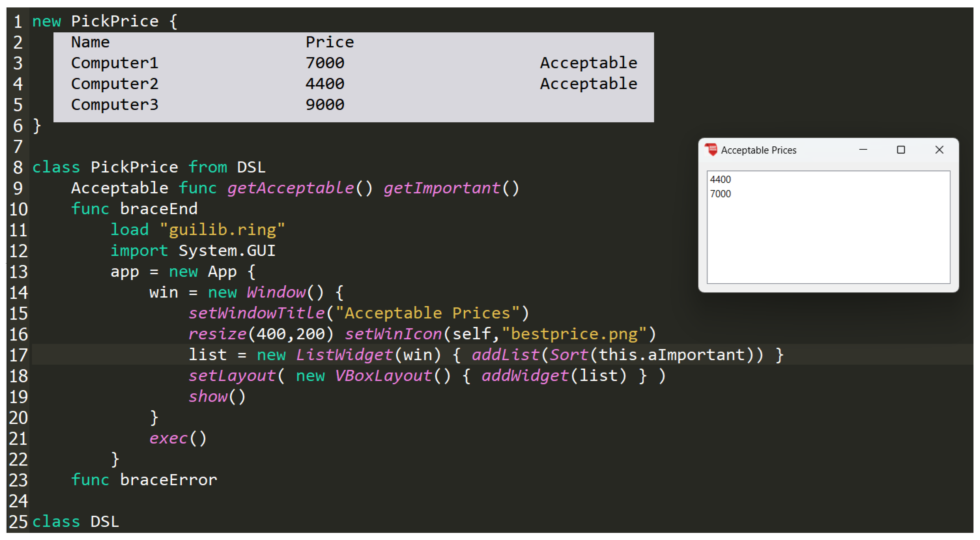Click line number 8 in the gutter
The height and width of the screenshot is (540, 980).
18,167
